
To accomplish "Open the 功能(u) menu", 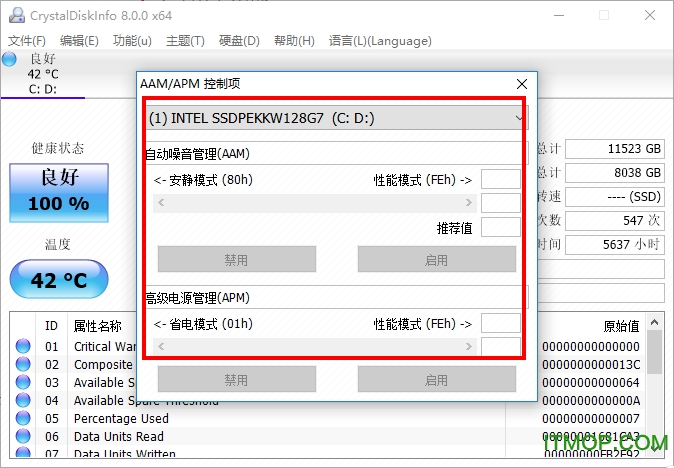I will [x=132, y=41].
